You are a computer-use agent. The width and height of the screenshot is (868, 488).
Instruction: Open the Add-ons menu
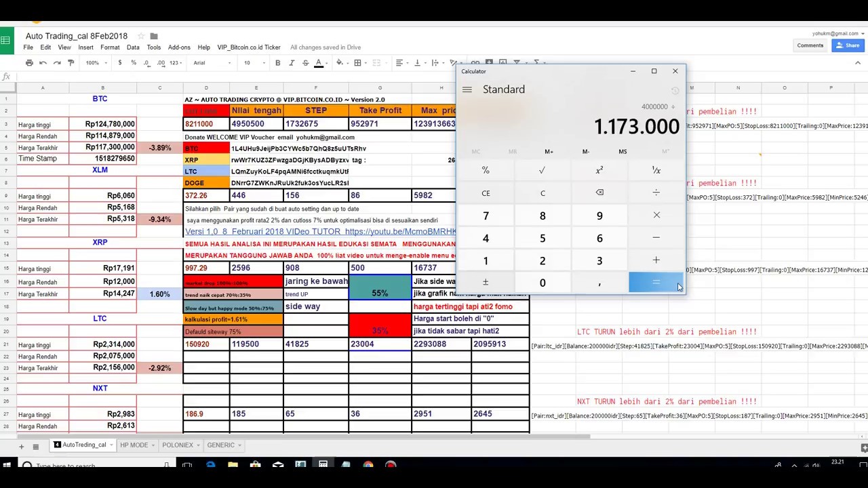[179, 47]
